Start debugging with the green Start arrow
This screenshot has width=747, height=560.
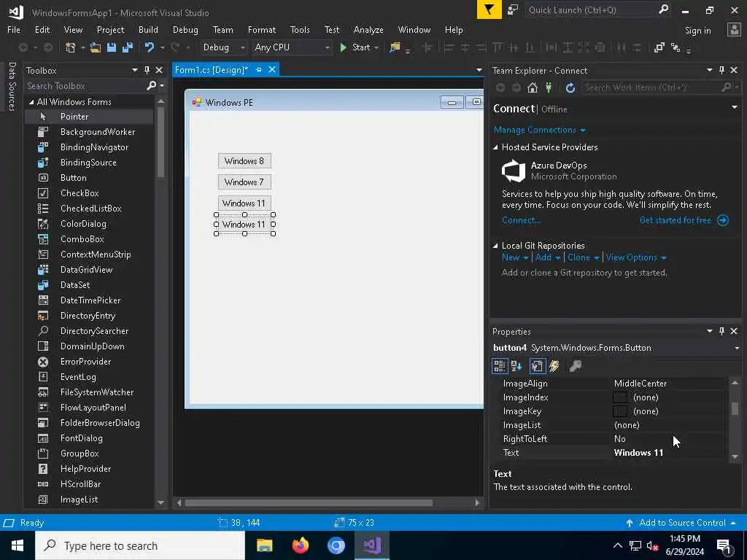coord(343,47)
